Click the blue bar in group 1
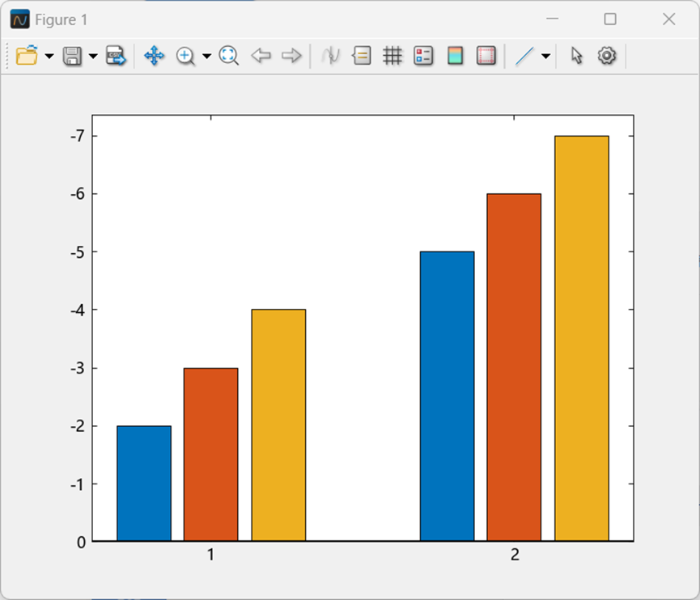Viewport: 700px width, 600px height. pos(144,484)
